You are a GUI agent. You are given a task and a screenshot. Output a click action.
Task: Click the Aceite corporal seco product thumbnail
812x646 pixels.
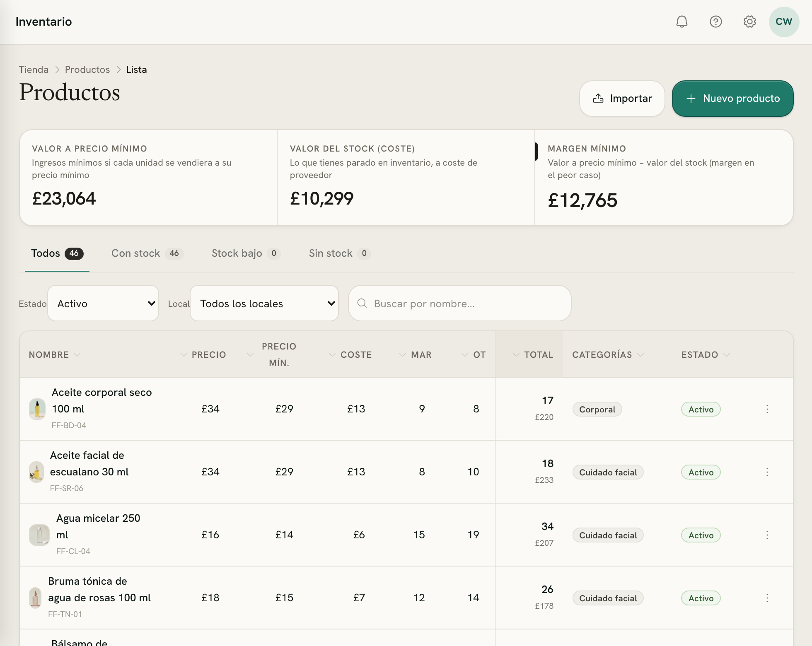pyautogui.click(x=37, y=409)
